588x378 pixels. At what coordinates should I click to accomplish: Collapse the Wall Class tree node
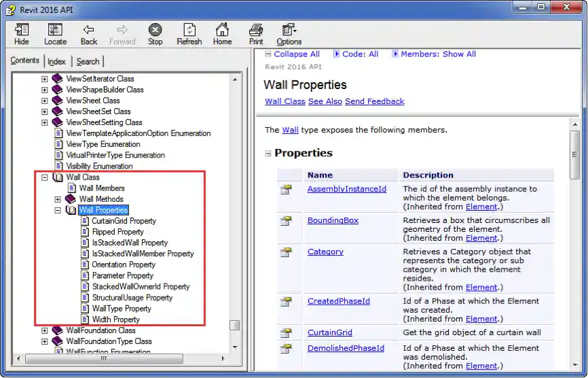point(45,177)
